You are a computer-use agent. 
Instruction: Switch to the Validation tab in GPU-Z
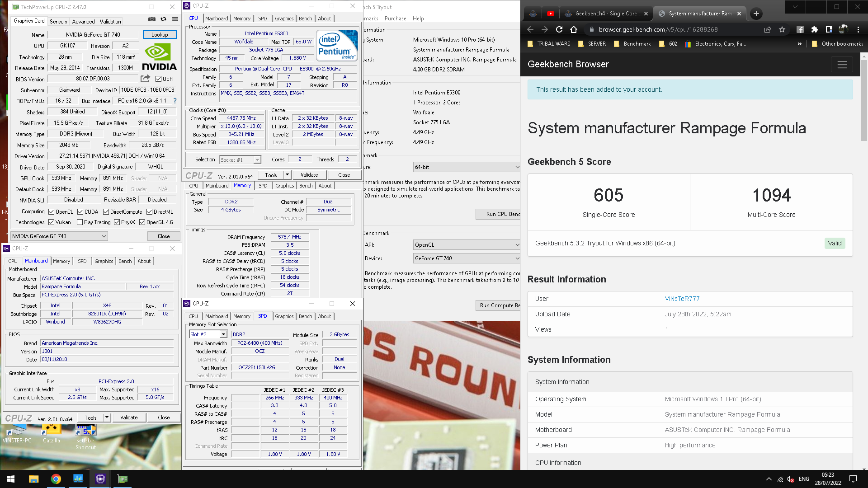tap(110, 22)
